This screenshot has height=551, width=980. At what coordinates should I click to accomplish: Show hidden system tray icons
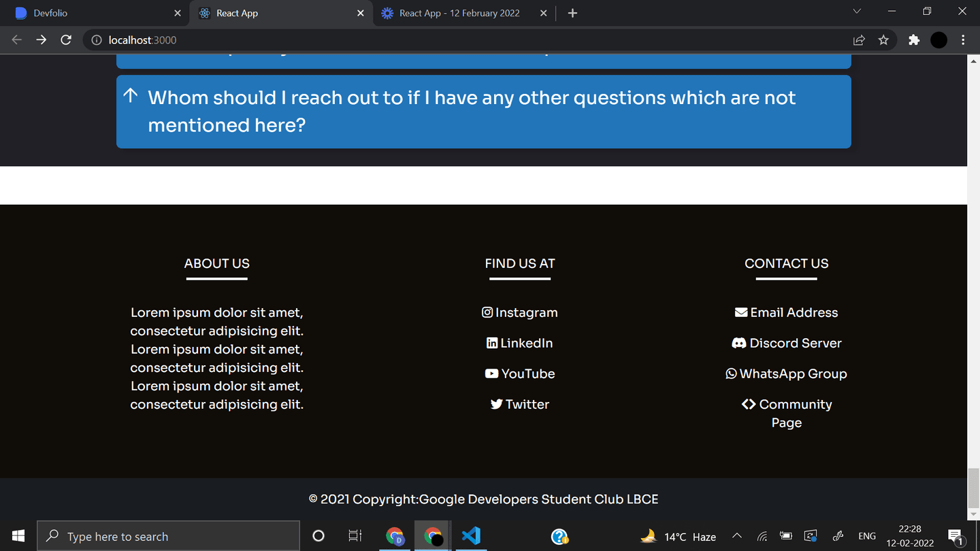click(737, 536)
